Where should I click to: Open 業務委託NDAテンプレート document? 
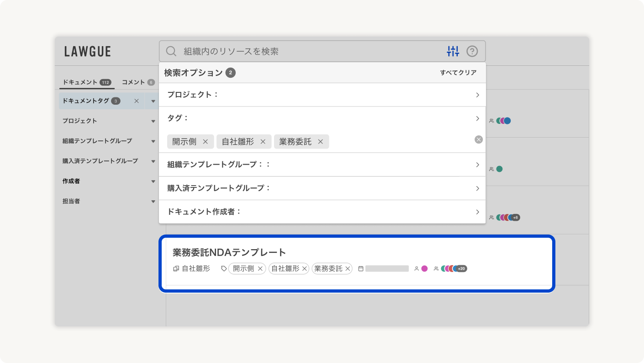[229, 252]
